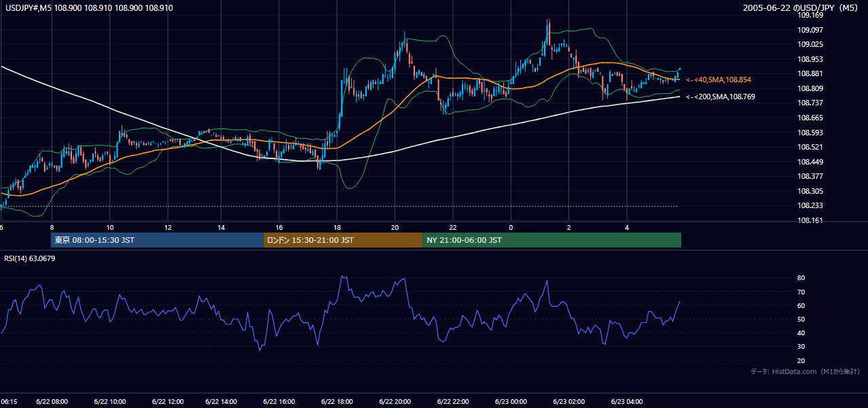Viewport: 868px width, 408px height.
Task: Click the 108.593 price axis label
Action: coord(809,133)
